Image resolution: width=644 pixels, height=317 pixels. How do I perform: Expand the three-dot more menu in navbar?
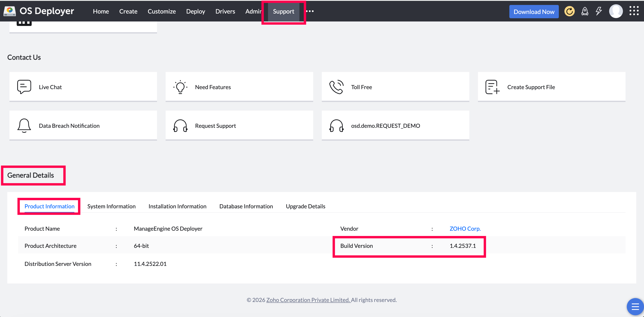pyautogui.click(x=310, y=11)
